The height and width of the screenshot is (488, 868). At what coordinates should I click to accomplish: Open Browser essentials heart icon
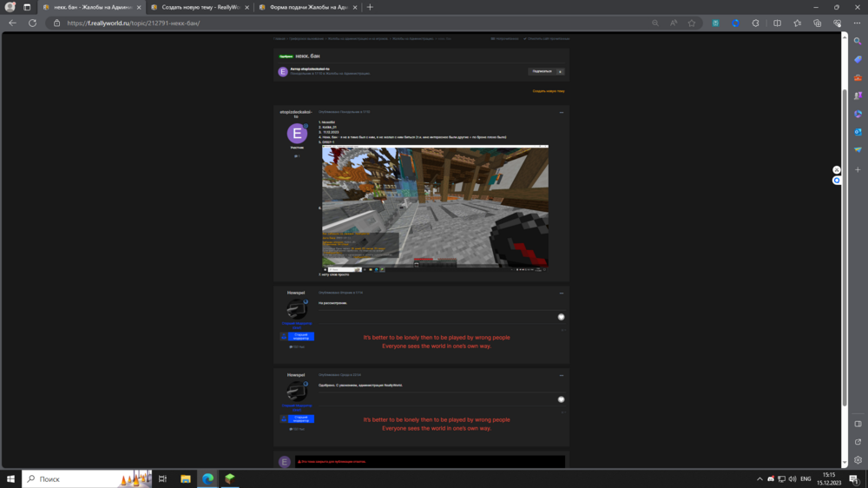[x=838, y=23]
